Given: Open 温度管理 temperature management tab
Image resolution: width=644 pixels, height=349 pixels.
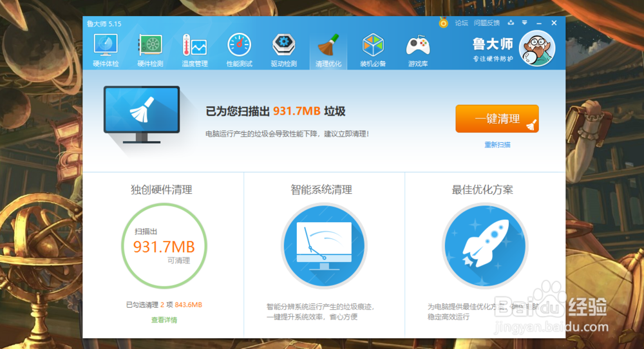Looking at the screenshot, I should point(194,50).
